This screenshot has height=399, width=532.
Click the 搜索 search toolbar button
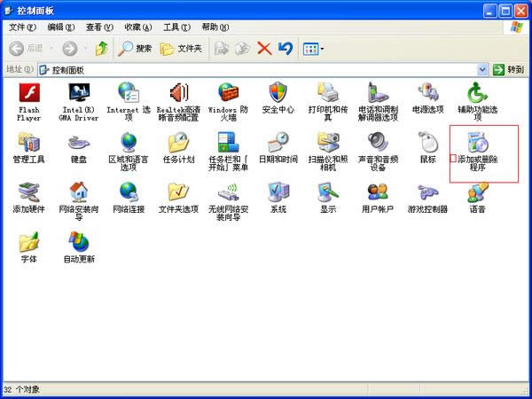(136, 48)
